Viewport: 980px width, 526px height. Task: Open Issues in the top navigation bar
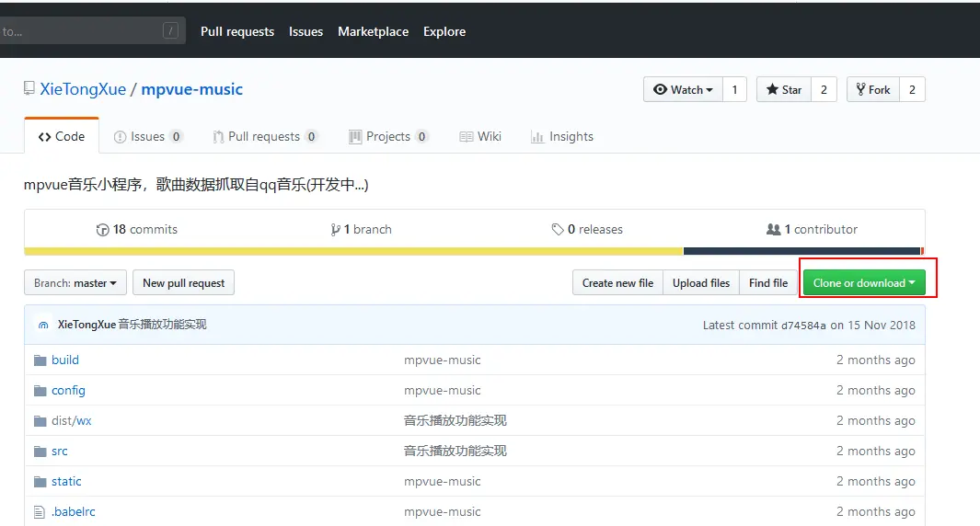[306, 31]
